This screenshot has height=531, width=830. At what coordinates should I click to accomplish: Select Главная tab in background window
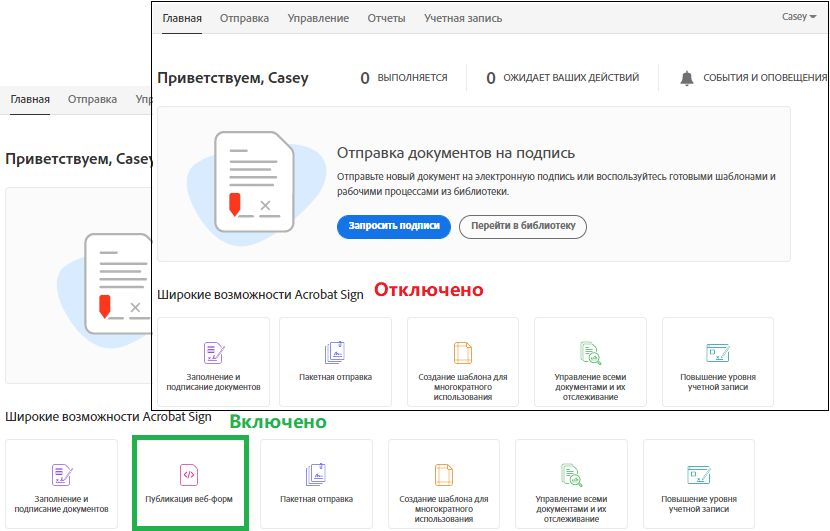pos(30,100)
